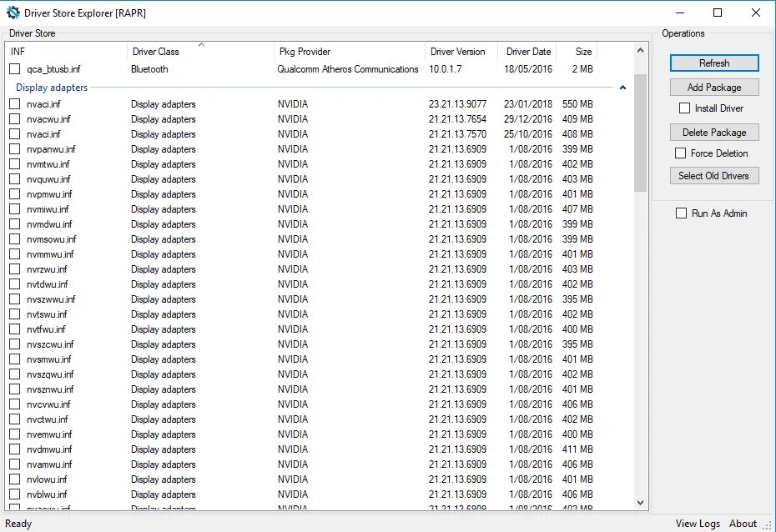Click the Ready status bar text
The image size is (776, 532).
(x=18, y=524)
